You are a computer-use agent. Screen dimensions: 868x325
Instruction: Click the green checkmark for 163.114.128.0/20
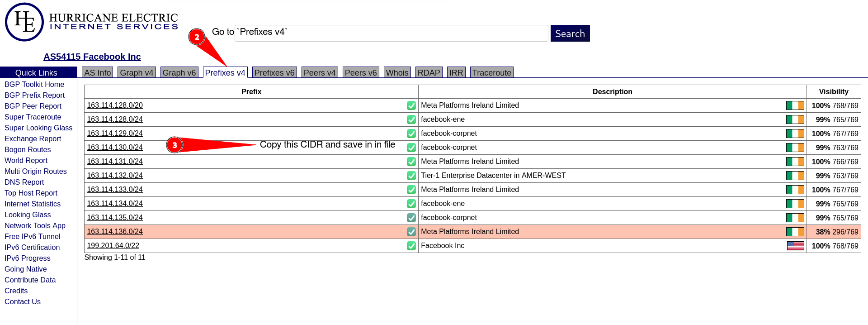(411, 105)
